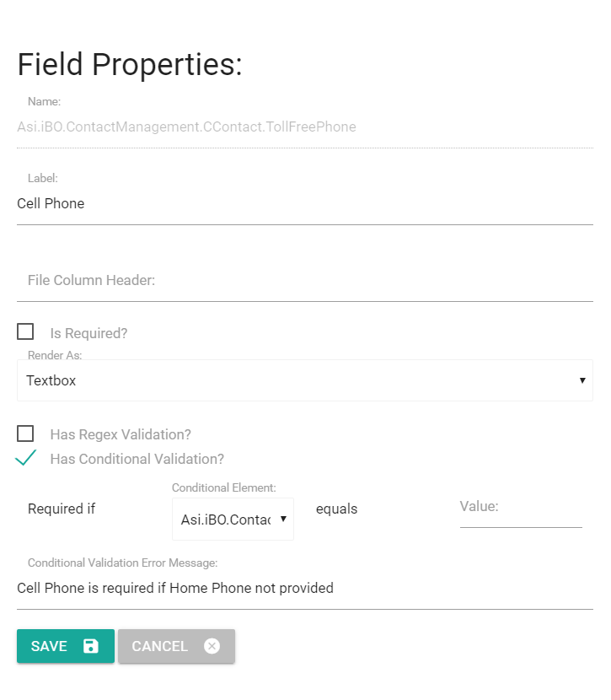Enable the Is Required? checkbox
This screenshot has width=611, height=700.
coord(25,331)
